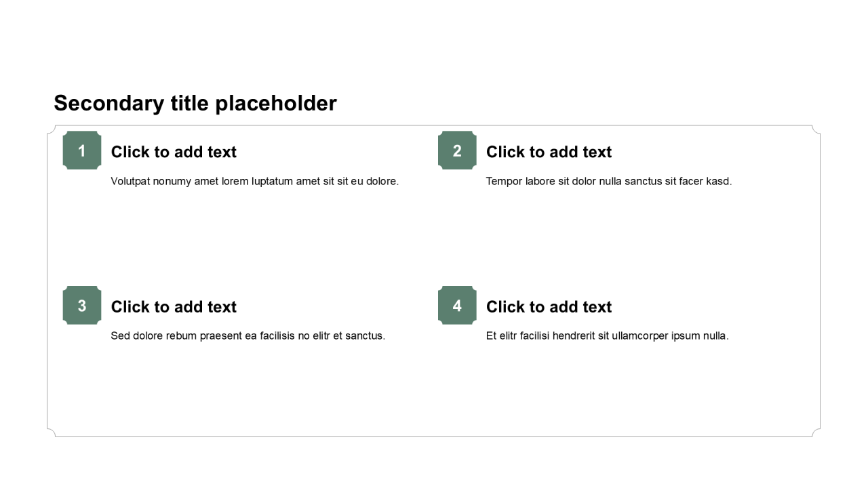Click the bottom border line of the frame
The width and height of the screenshot is (868, 488).
434,436
